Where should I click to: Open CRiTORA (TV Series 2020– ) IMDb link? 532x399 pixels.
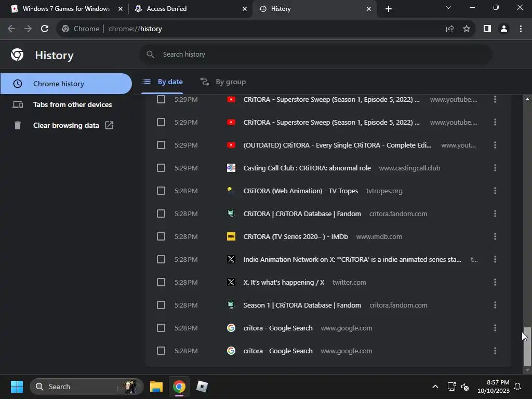[296, 236]
